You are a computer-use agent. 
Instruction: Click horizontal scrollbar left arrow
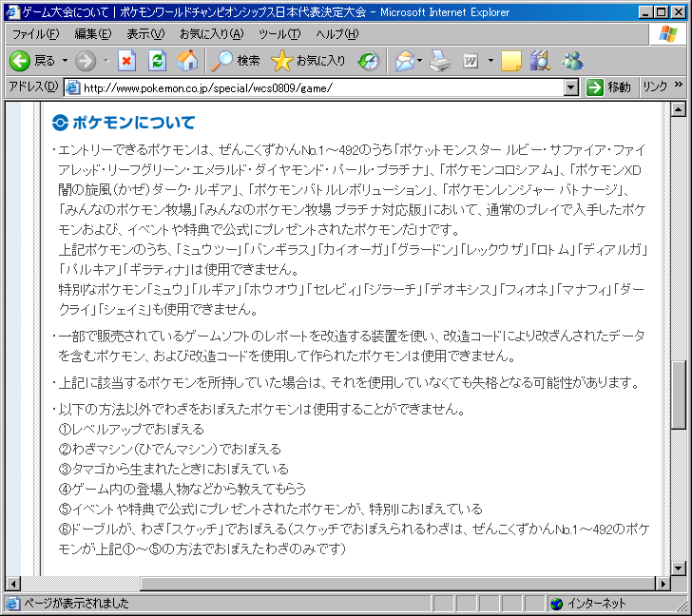click(x=13, y=584)
